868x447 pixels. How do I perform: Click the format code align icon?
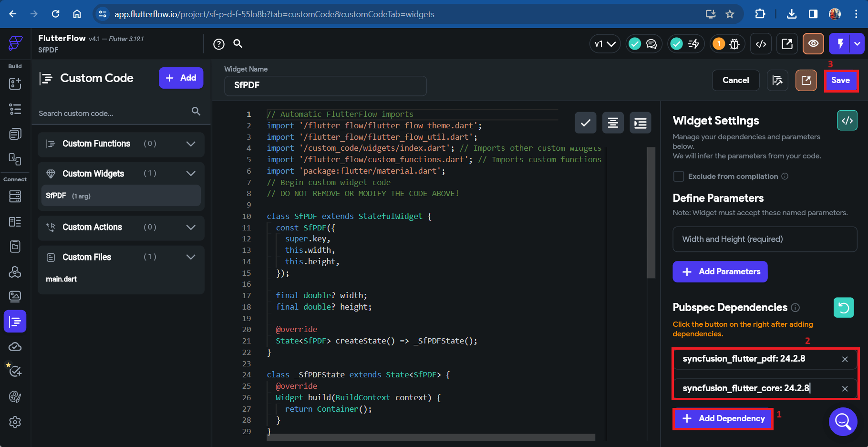613,123
